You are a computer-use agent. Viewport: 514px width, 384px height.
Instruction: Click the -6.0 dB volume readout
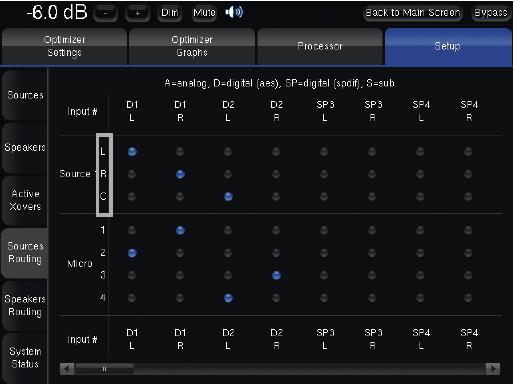[x=57, y=12]
